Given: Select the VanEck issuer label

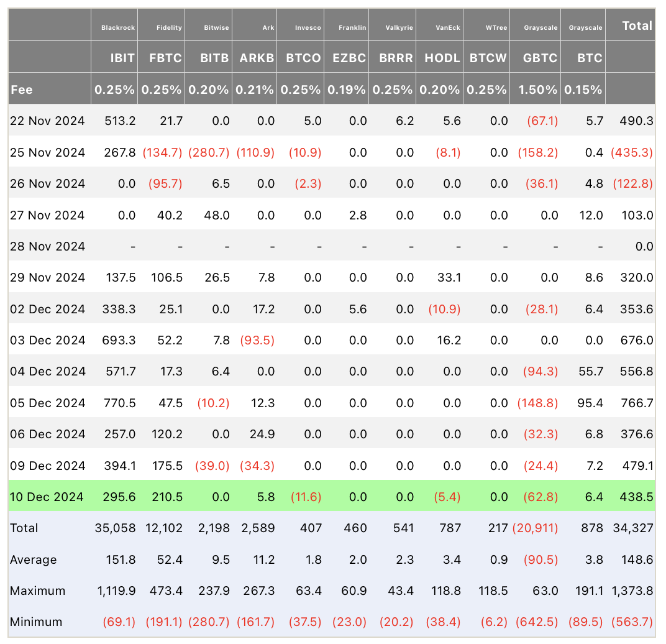Looking at the screenshot, I should [448, 27].
